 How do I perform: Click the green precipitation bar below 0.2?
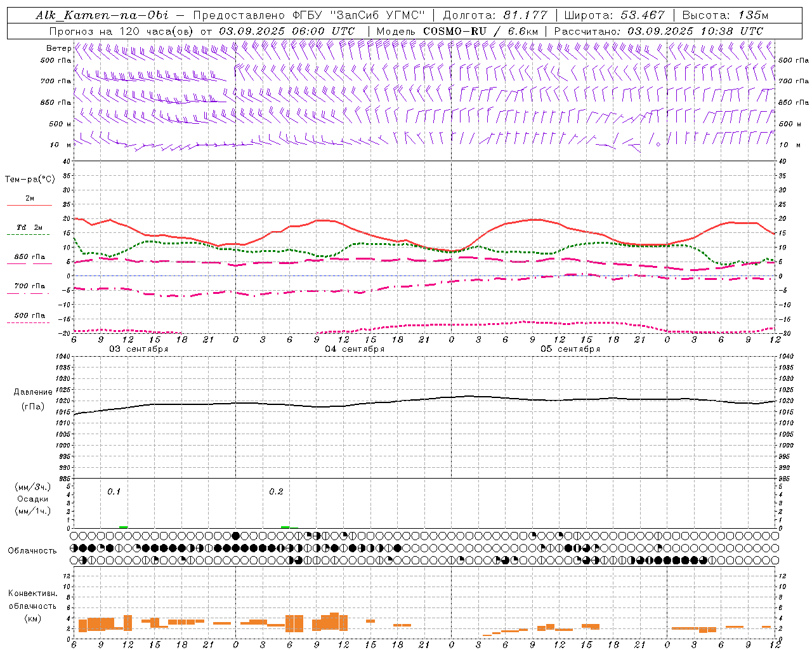285,527
